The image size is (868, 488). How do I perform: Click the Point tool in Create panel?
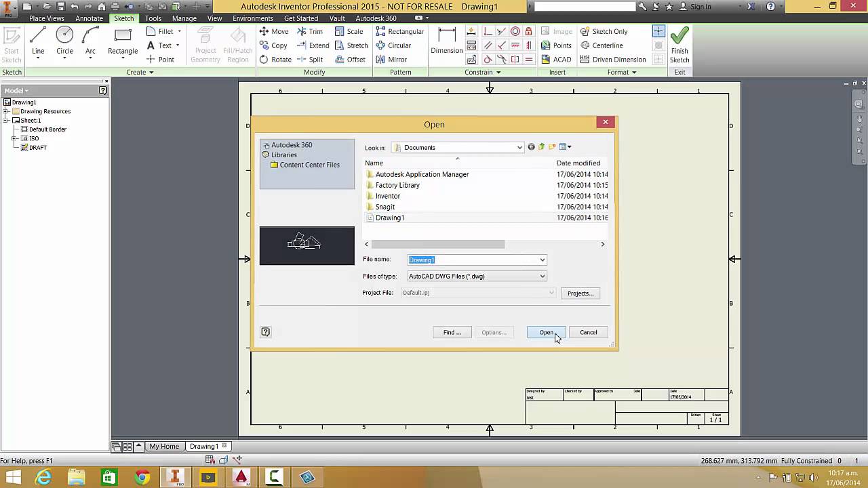(x=161, y=59)
